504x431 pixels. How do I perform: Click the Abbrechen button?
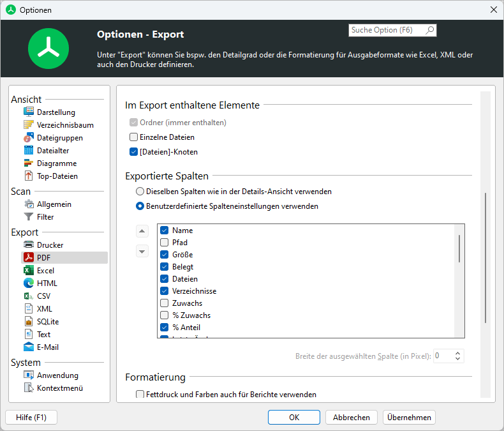point(352,418)
